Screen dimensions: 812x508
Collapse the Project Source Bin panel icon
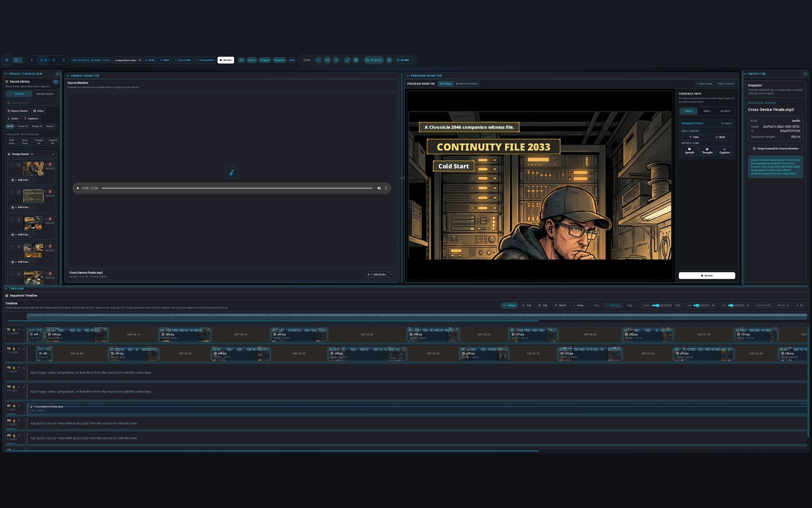57,74
